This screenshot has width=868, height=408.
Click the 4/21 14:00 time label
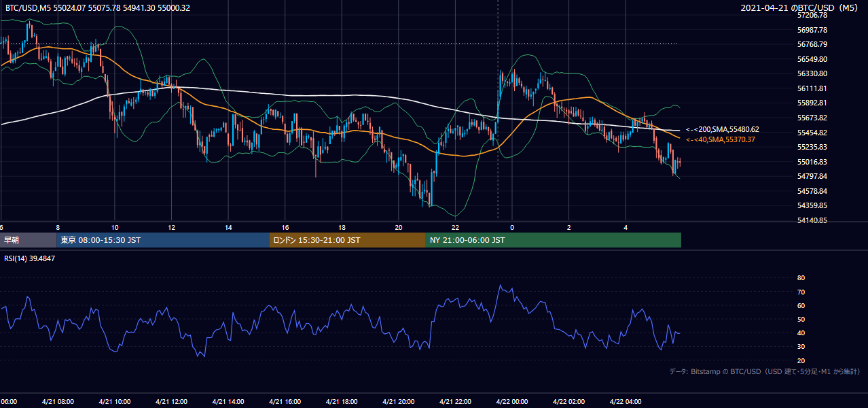(228, 402)
